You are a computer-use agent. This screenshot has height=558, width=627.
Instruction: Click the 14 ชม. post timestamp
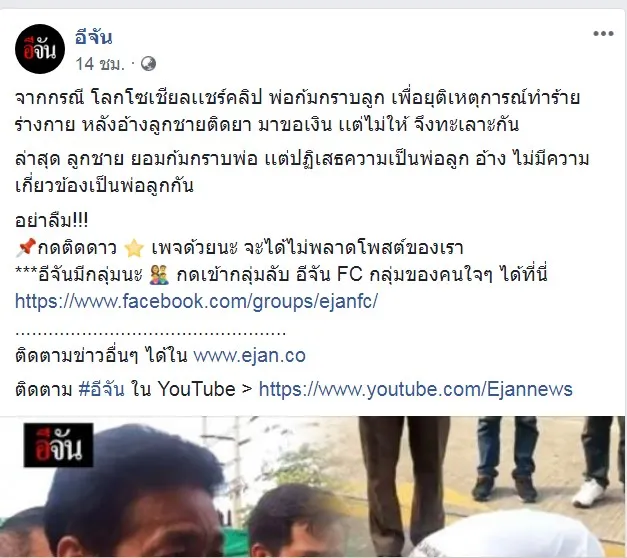100,64
